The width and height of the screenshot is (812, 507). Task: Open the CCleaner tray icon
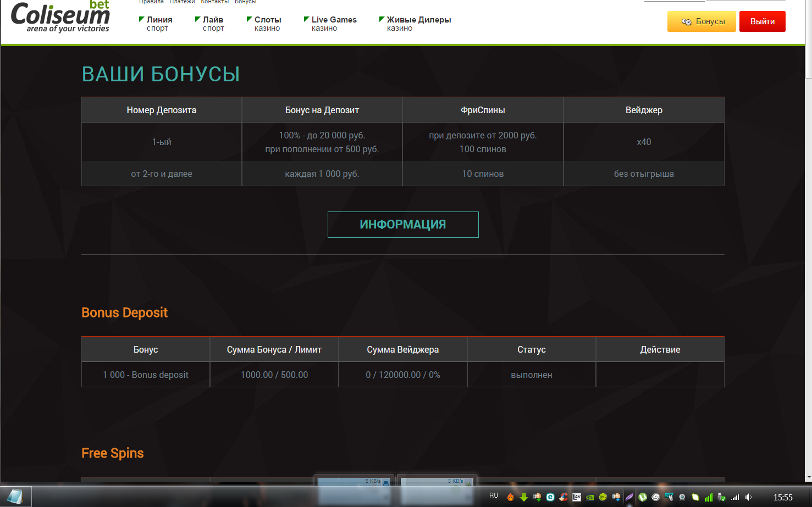pyautogui.click(x=564, y=497)
